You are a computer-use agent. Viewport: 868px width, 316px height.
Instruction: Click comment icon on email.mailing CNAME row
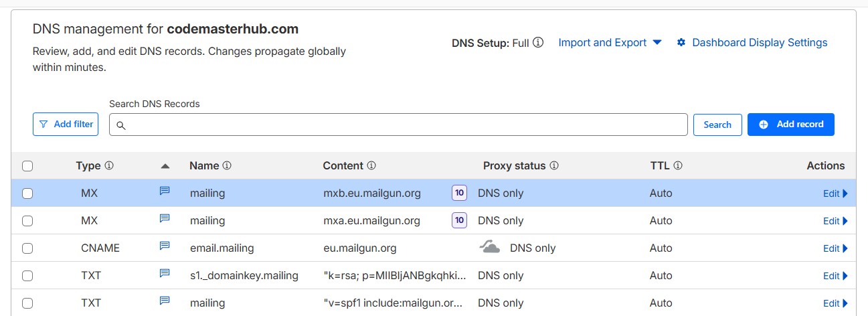pyautogui.click(x=164, y=246)
